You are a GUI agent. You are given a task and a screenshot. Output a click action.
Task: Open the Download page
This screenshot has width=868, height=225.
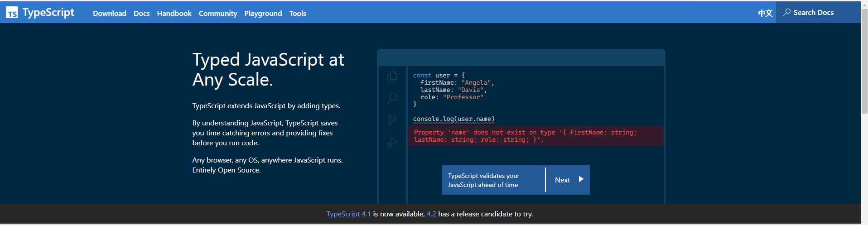click(x=110, y=14)
